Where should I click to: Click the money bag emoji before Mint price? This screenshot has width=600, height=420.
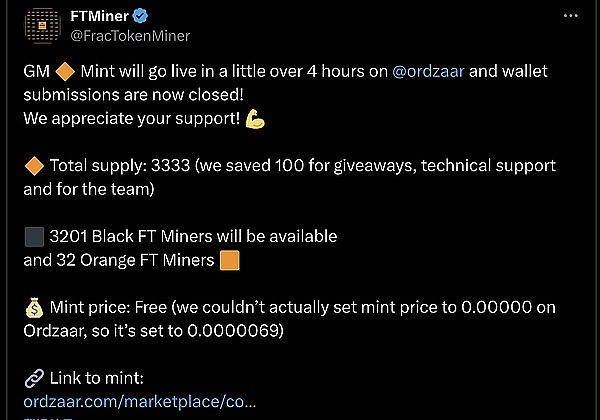click(33, 310)
